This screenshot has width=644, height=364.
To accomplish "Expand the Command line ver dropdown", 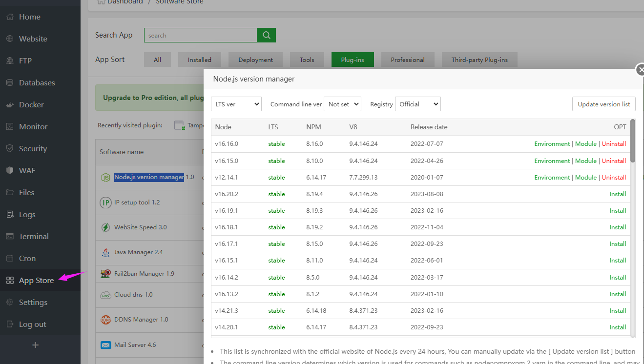I will pyautogui.click(x=342, y=104).
